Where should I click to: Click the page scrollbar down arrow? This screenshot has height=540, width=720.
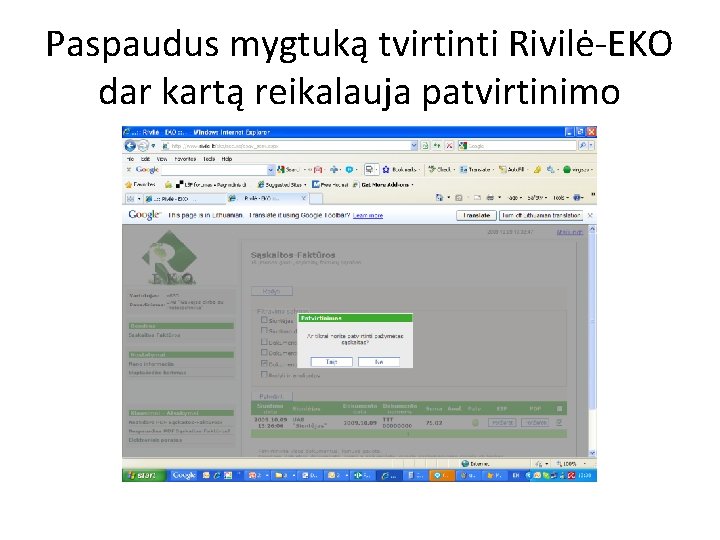(592, 453)
